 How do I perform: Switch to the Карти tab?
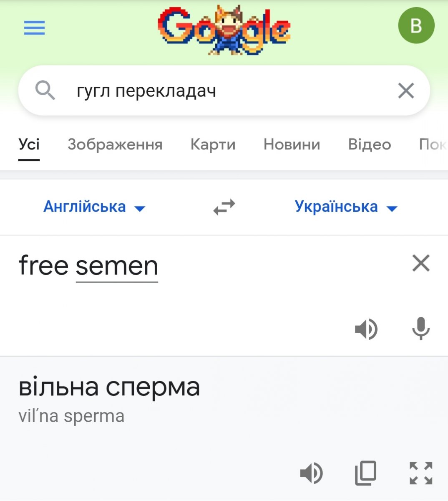click(213, 144)
